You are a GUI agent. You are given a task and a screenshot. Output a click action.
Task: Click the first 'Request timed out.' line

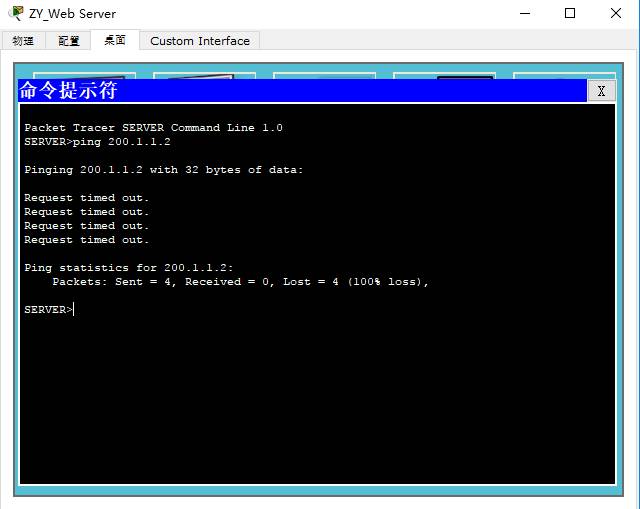coord(87,198)
